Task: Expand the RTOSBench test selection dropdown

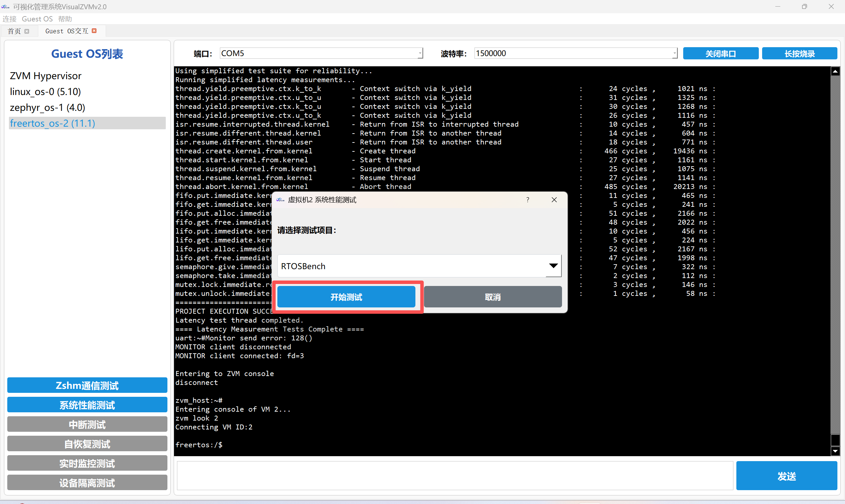Action: coord(553,266)
